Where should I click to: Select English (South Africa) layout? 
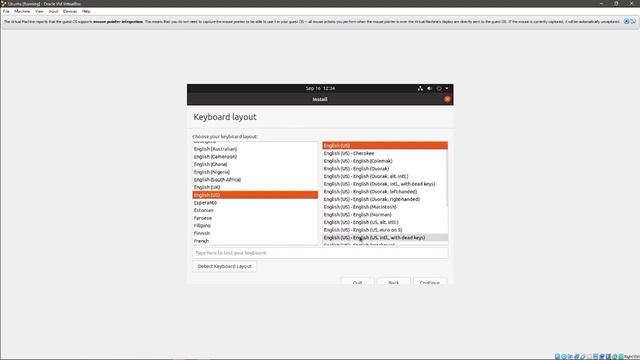[x=255, y=180]
